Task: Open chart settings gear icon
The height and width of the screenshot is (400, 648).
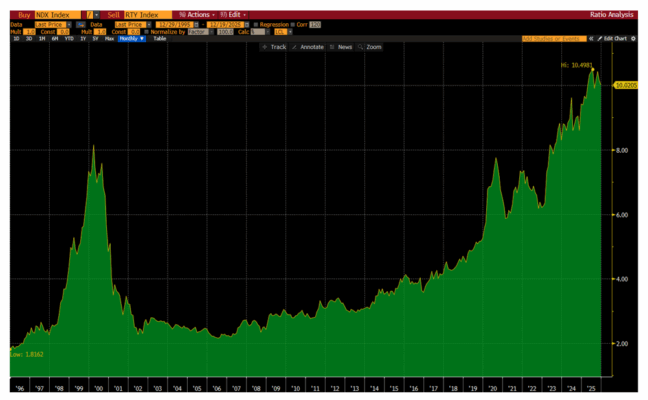Action: [x=633, y=38]
